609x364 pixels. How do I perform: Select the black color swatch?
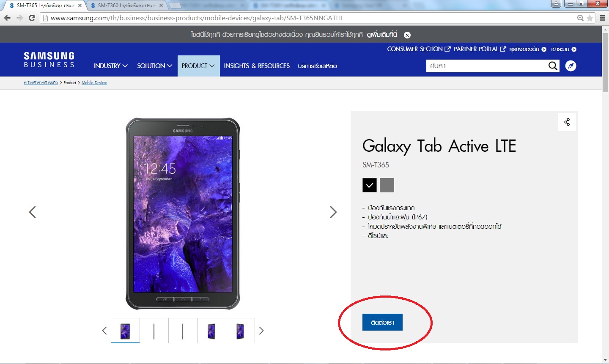coord(370,185)
